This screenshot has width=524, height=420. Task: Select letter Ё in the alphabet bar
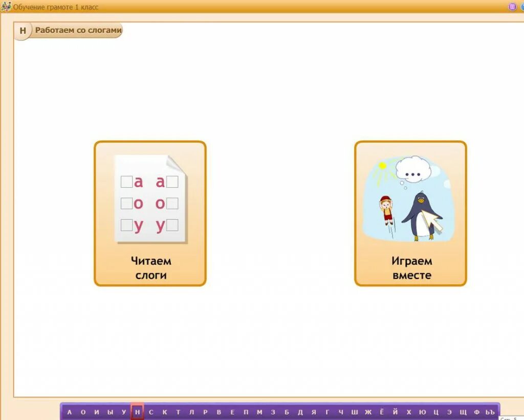(382, 412)
